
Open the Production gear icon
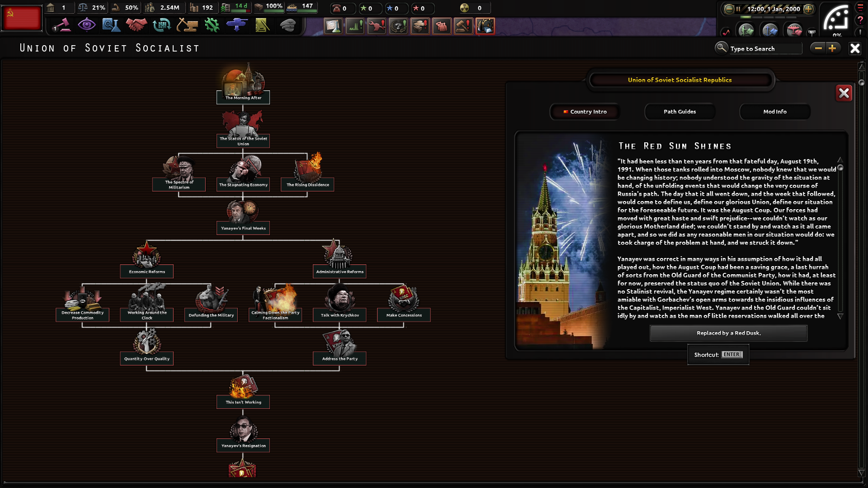212,25
